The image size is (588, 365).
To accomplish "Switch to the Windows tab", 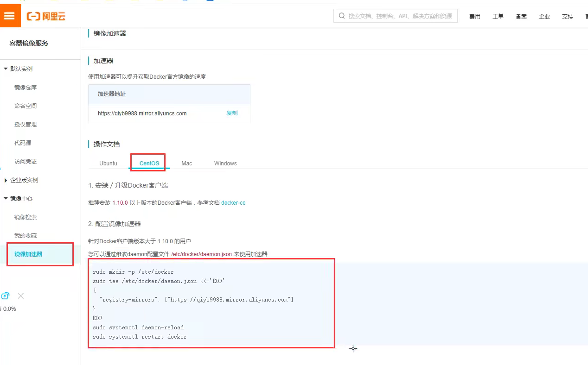I will 225,164.
